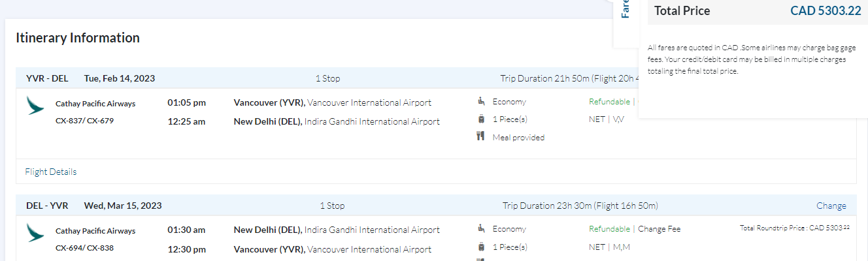Click the 1 Stop label on the return flight
Viewport: 868px width, 261px height.
(331, 206)
